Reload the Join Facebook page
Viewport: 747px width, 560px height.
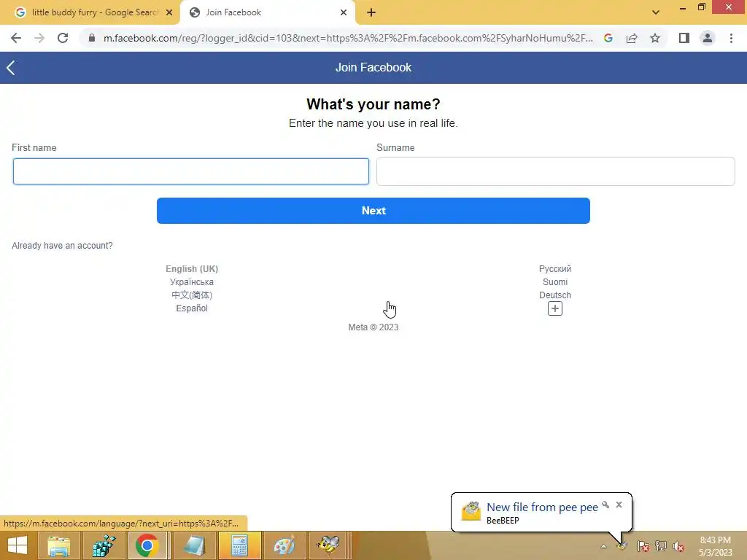[x=63, y=38]
